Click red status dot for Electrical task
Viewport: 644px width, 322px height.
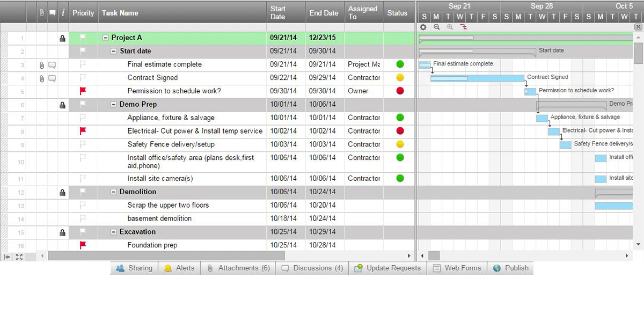pyautogui.click(x=400, y=131)
